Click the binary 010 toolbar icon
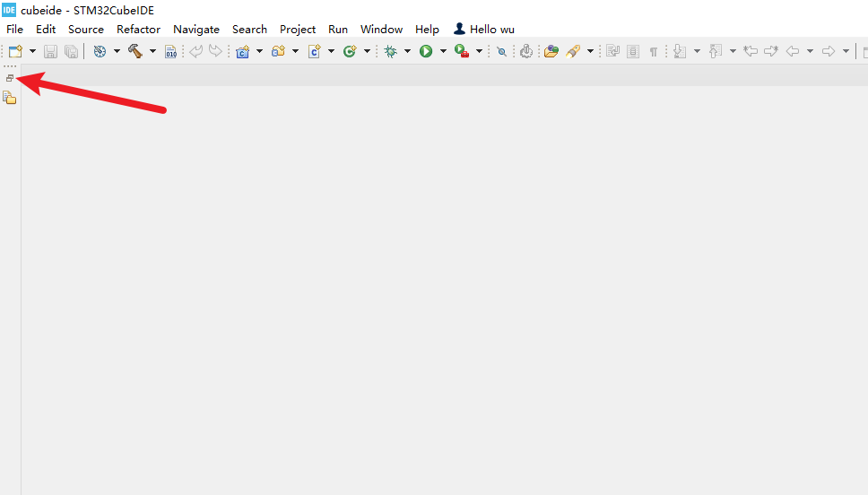868x495 pixels. pyautogui.click(x=171, y=51)
